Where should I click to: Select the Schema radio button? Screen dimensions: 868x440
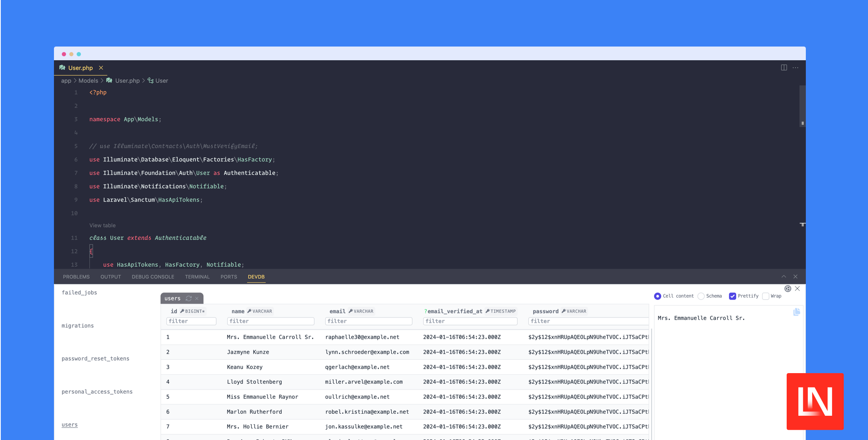pos(701,296)
